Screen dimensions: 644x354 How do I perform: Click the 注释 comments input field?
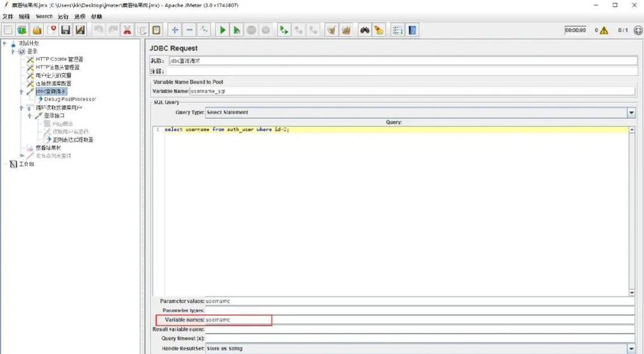coord(403,72)
